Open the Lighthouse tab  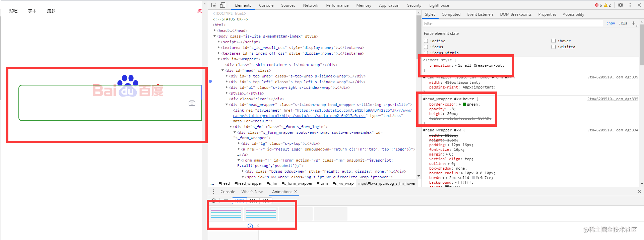coord(439,5)
